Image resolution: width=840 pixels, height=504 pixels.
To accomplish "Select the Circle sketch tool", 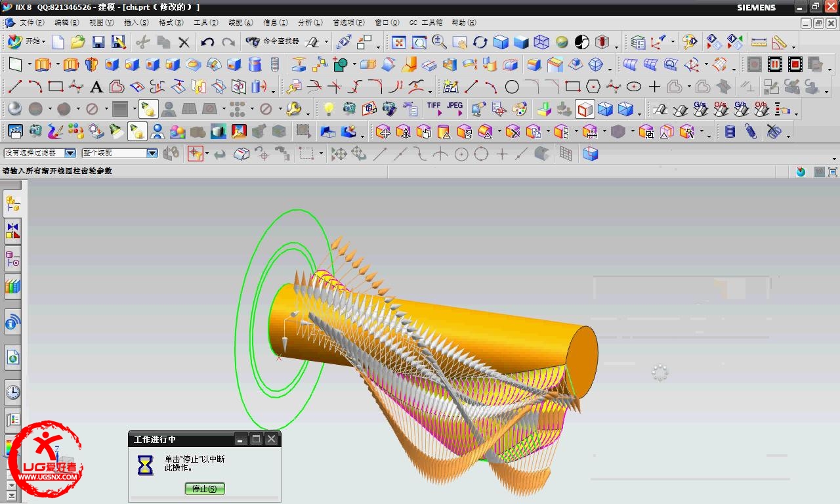I will point(512,87).
